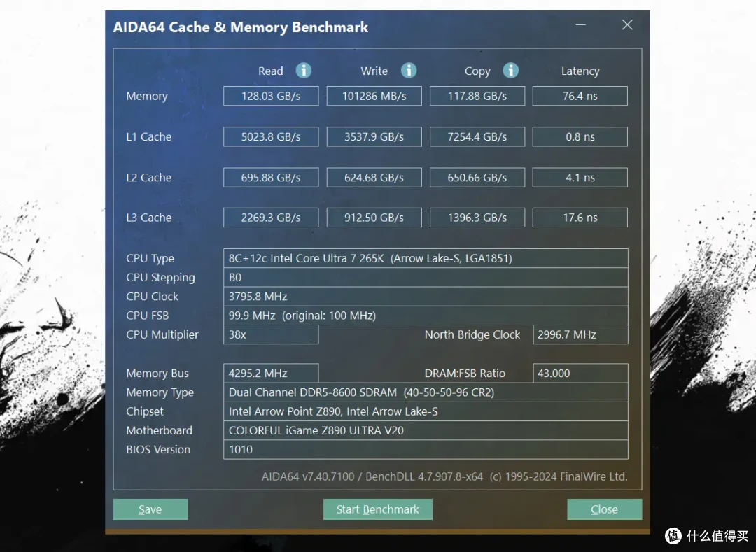Click Chipset field Intel Arrow Point Z890

coord(426,411)
